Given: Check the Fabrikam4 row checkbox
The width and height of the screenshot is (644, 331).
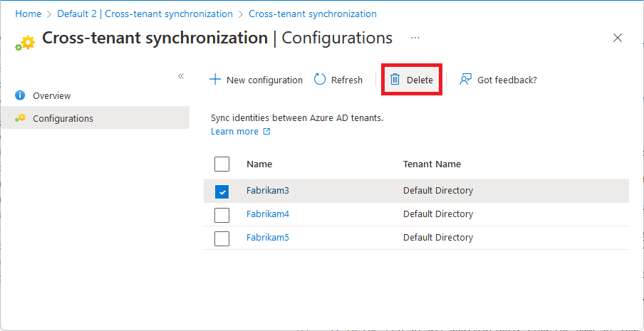Looking at the screenshot, I should (x=222, y=215).
